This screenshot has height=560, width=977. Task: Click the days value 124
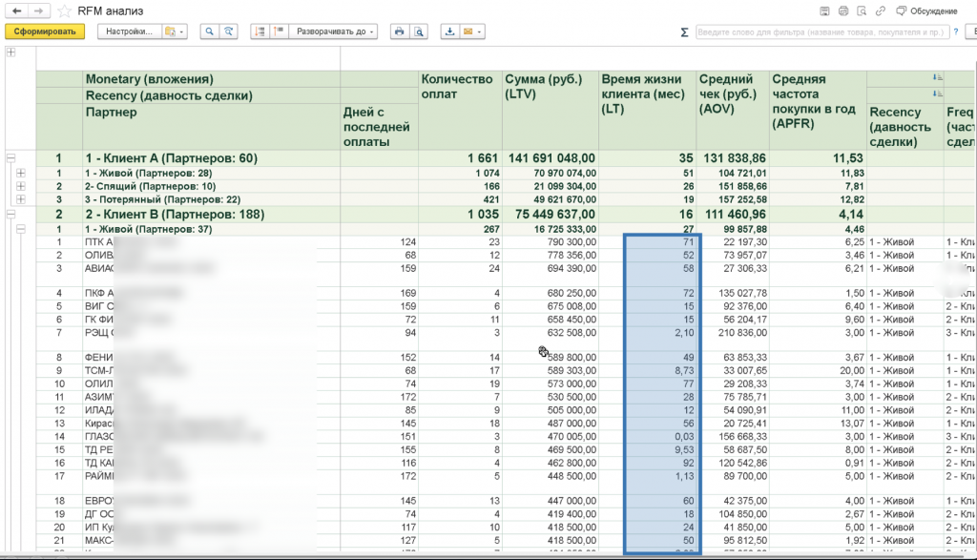(408, 241)
